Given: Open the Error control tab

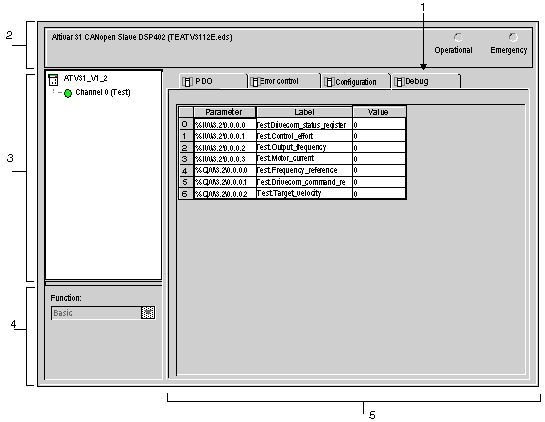Looking at the screenshot, I should tap(284, 81).
